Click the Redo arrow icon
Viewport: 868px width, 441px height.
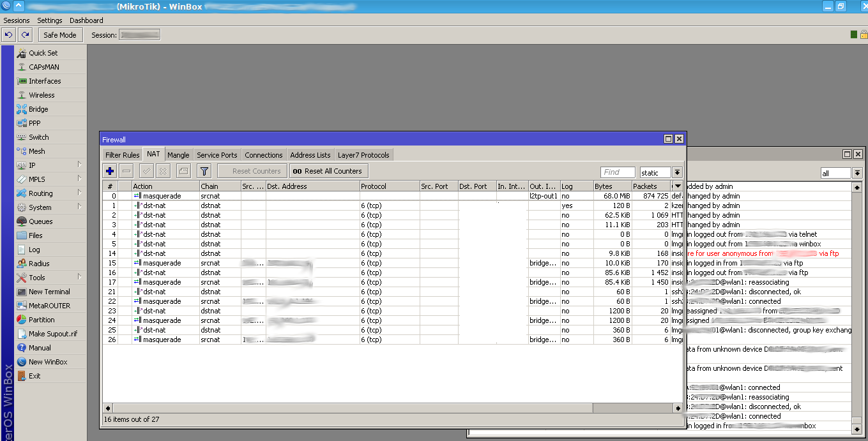click(x=25, y=35)
